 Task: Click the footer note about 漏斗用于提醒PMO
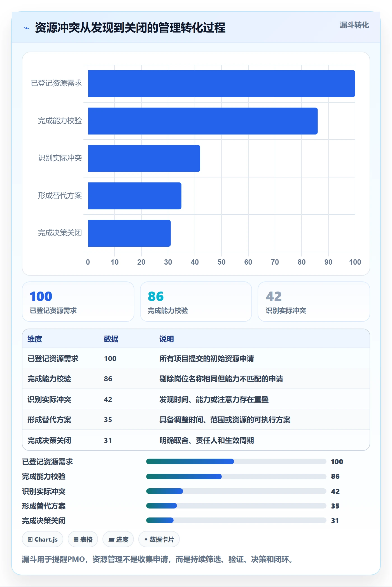[158, 559]
